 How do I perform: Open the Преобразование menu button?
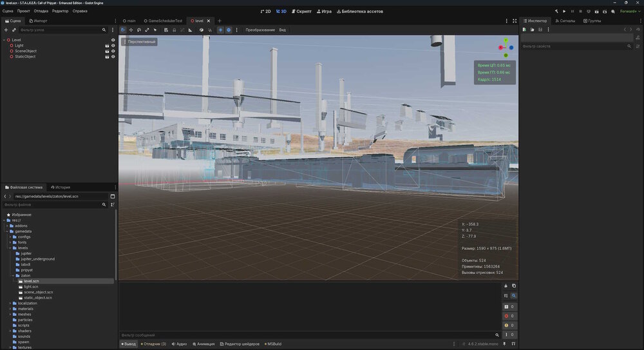pyautogui.click(x=260, y=30)
